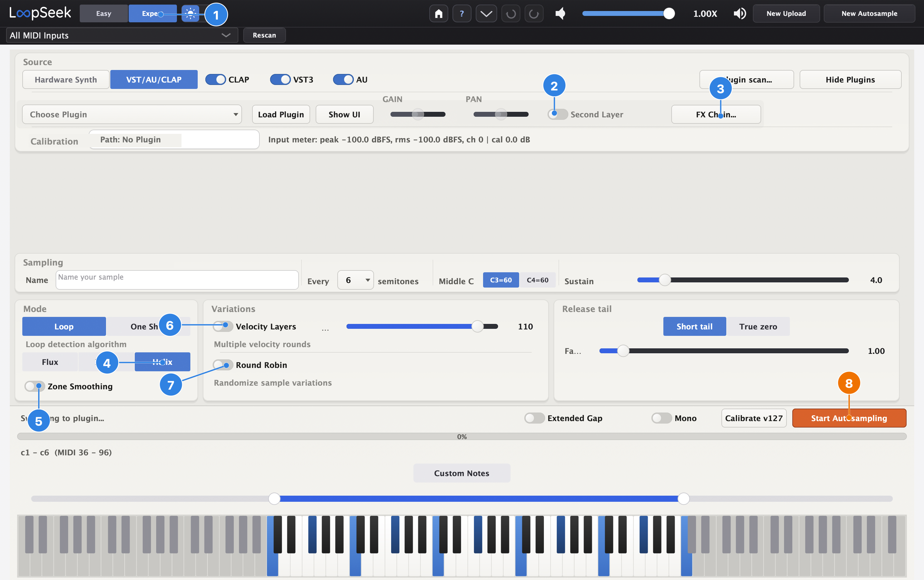Select the VST/AU/CLAP source tab
Screen dimensions: 924x580
tap(154, 79)
